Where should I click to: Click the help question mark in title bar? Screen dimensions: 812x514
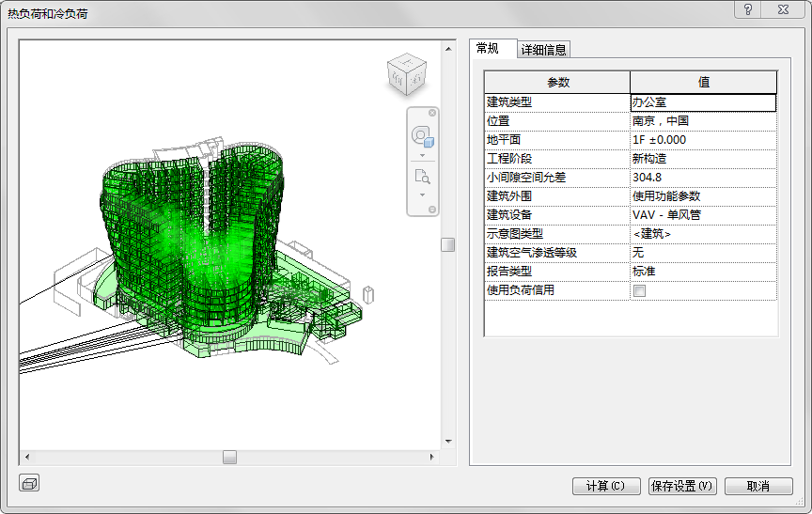coord(748,9)
